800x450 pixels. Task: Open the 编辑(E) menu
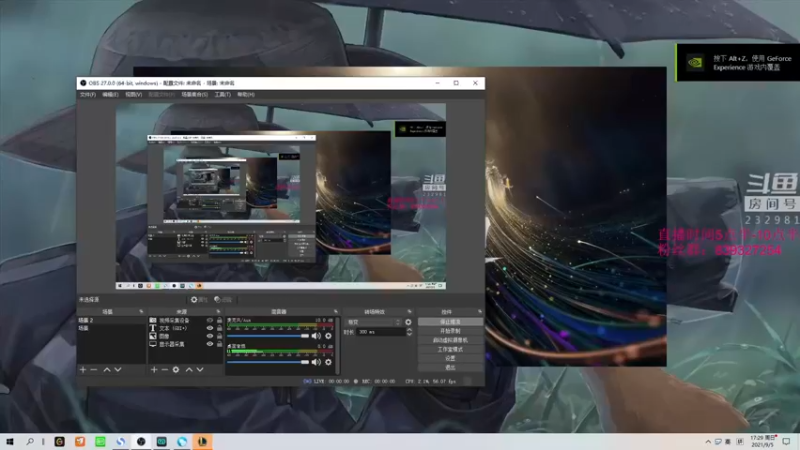[x=110, y=94]
